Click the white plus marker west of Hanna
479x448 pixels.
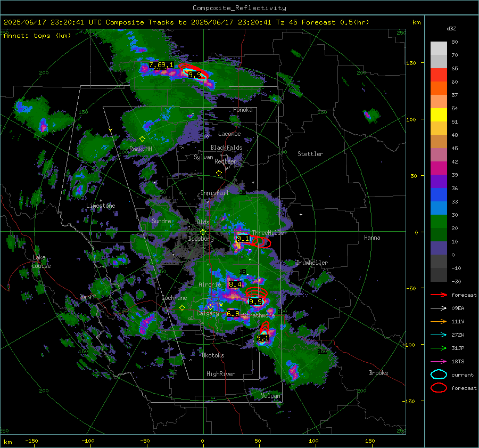point(301,214)
